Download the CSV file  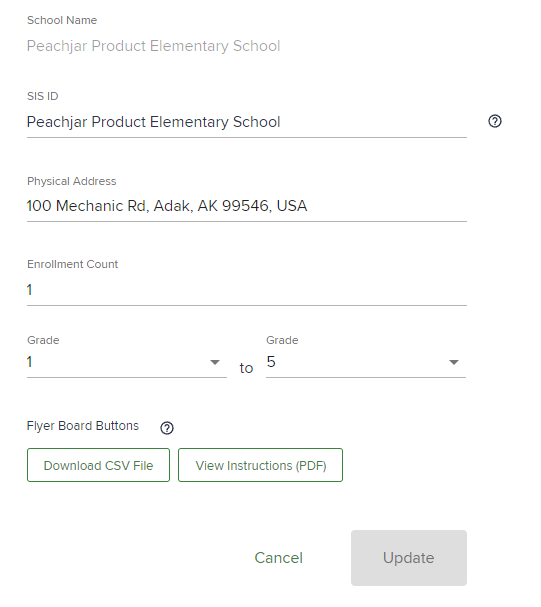pos(98,465)
